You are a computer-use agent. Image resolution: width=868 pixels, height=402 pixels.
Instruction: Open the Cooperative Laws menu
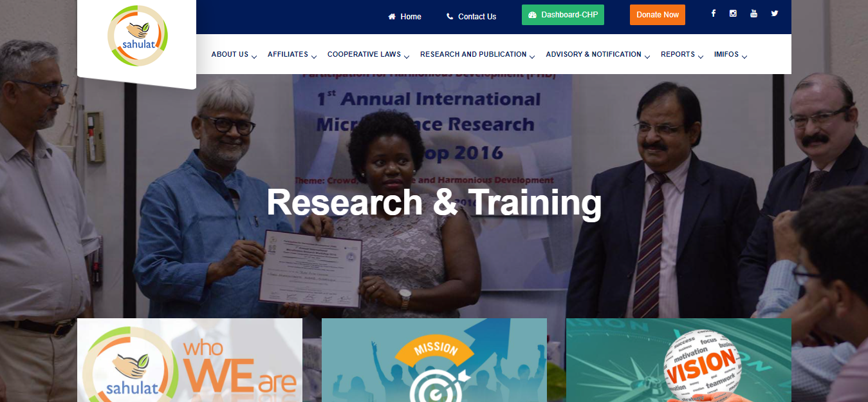pos(364,54)
